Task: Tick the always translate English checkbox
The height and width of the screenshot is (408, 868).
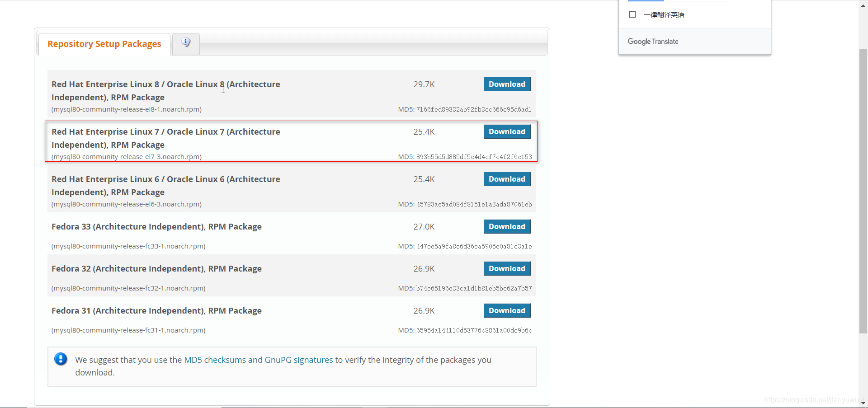Action: tap(632, 14)
